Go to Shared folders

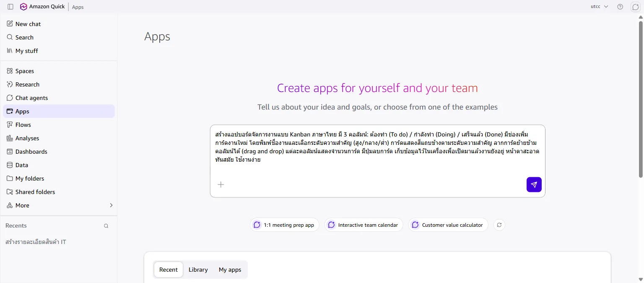click(59, 192)
